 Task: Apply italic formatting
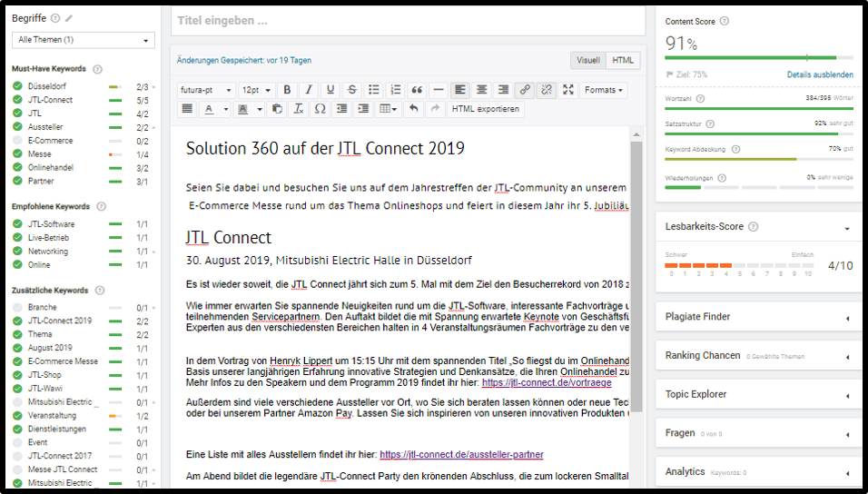click(x=309, y=90)
